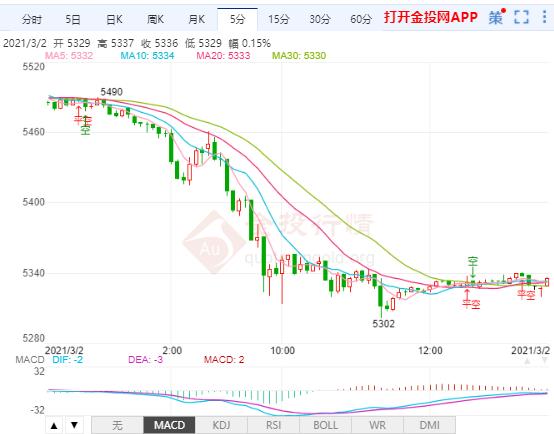This screenshot has height=434, width=554.
Task: Click the MA30: 5330 legend label
Action: point(299,55)
